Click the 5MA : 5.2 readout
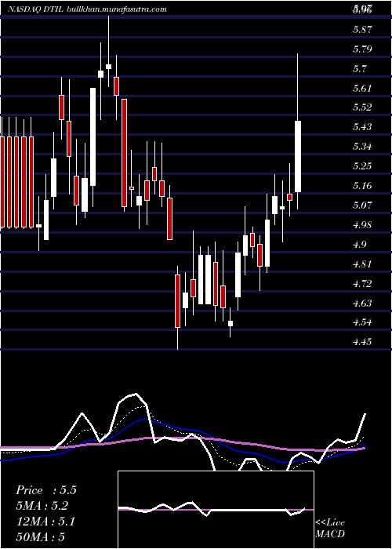This screenshot has height=549, width=392. [42, 506]
